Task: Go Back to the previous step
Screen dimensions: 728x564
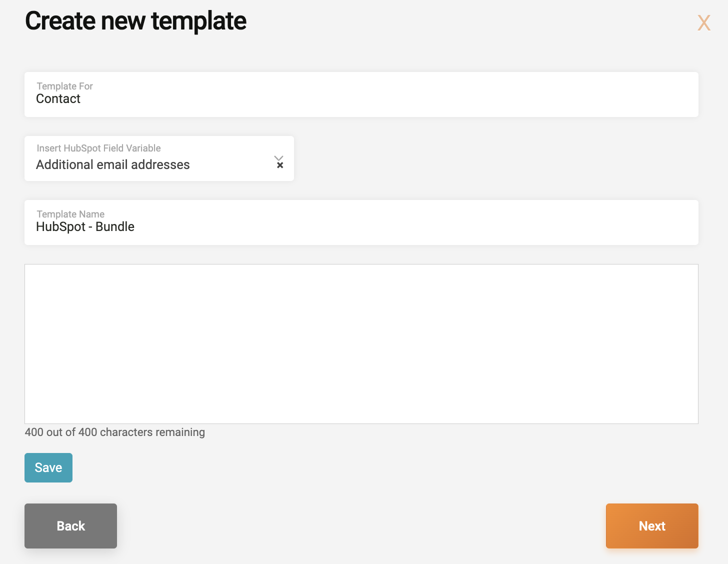Action: (x=70, y=525)
